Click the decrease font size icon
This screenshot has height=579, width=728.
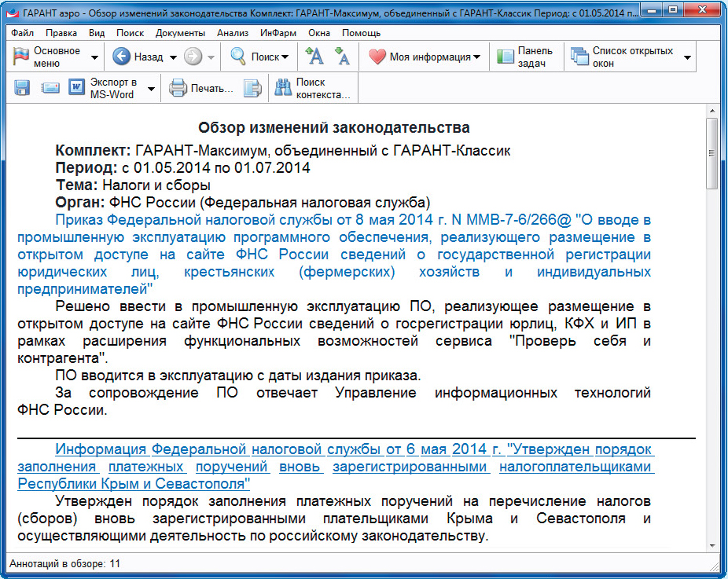pos(342,57)
